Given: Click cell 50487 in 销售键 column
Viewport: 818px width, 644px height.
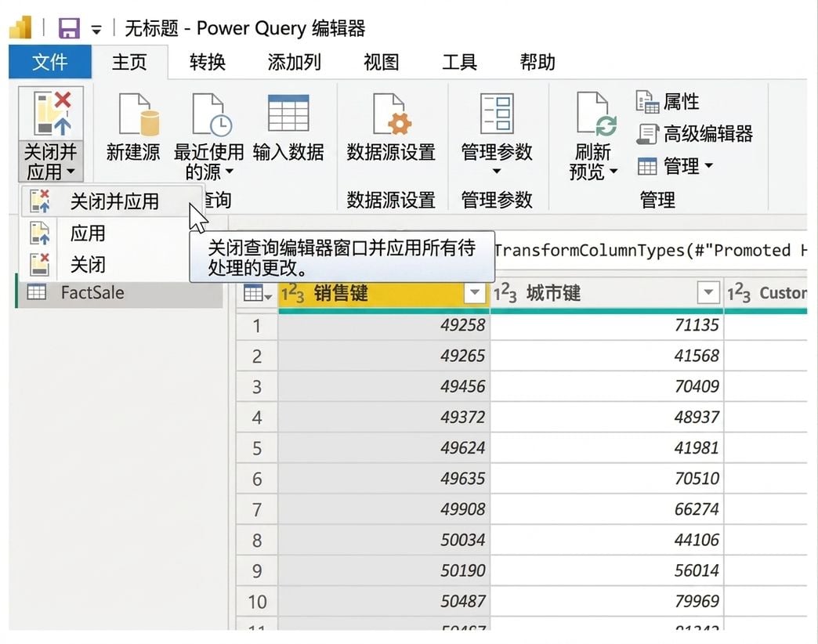Looking at the screenshot, I should coord(384,602).
